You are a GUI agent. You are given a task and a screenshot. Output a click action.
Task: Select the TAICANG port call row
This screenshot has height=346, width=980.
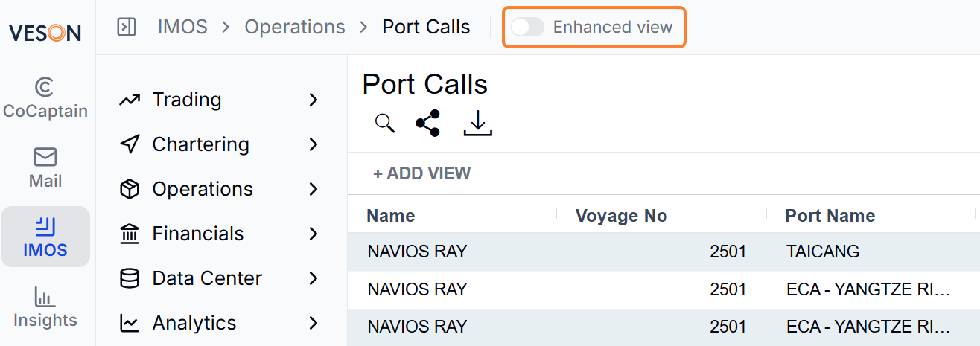tap(664, 252)
